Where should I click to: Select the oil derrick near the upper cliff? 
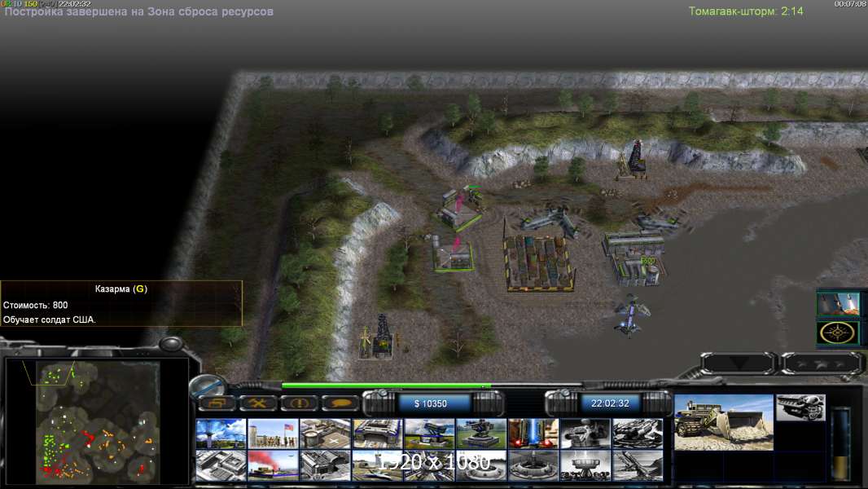point(634,160)
